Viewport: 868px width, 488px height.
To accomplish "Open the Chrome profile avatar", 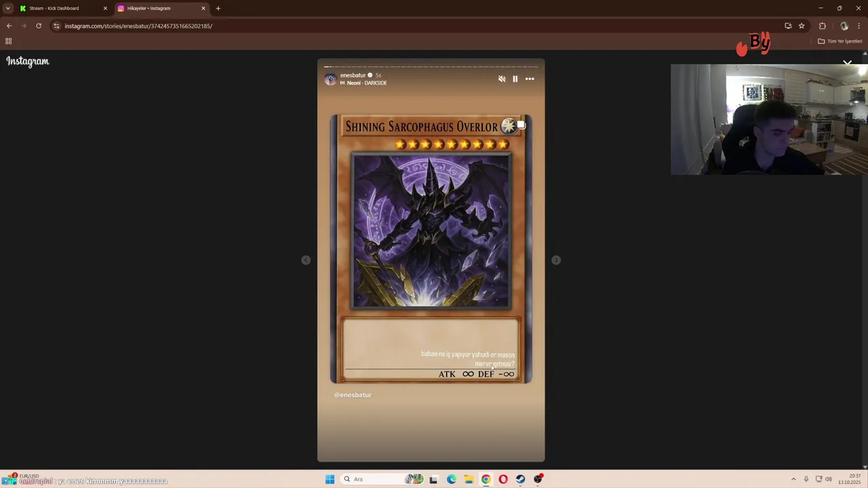I will (844, 26).
